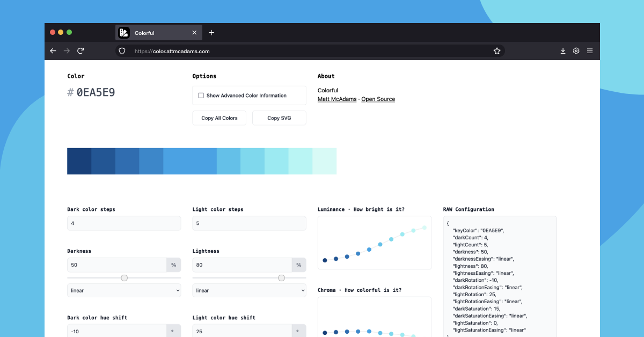Open the browser downloads icon
Image resolution: width=644 pixels, height=337 pixels.
tap(563, 50)
